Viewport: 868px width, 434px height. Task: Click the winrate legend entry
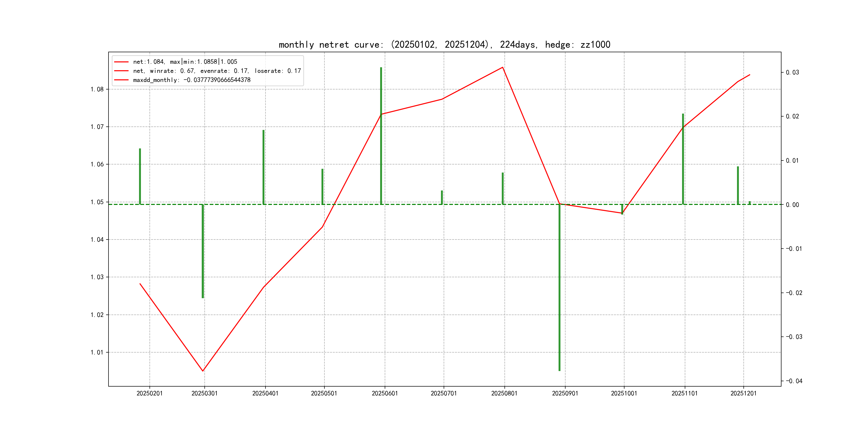point(217,71)
